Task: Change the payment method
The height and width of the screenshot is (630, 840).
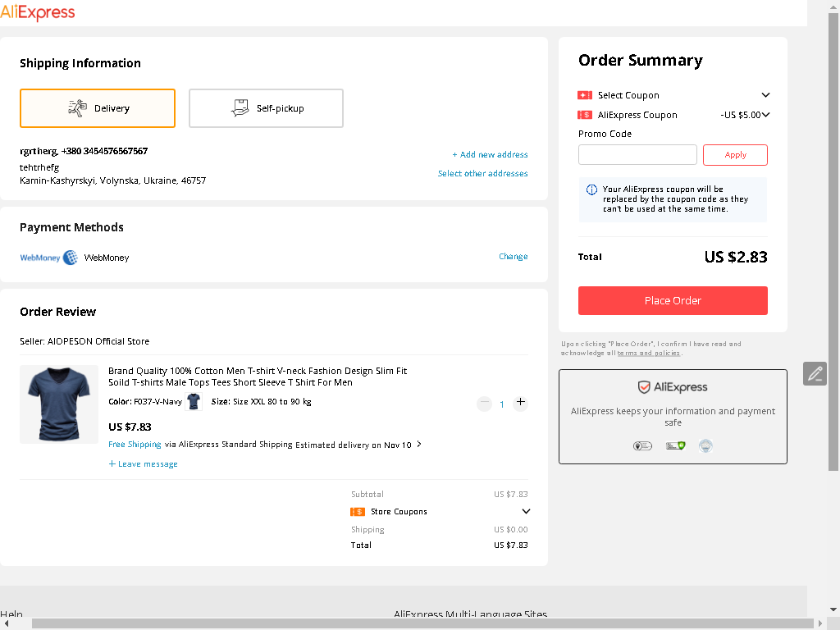Action: 514,256
